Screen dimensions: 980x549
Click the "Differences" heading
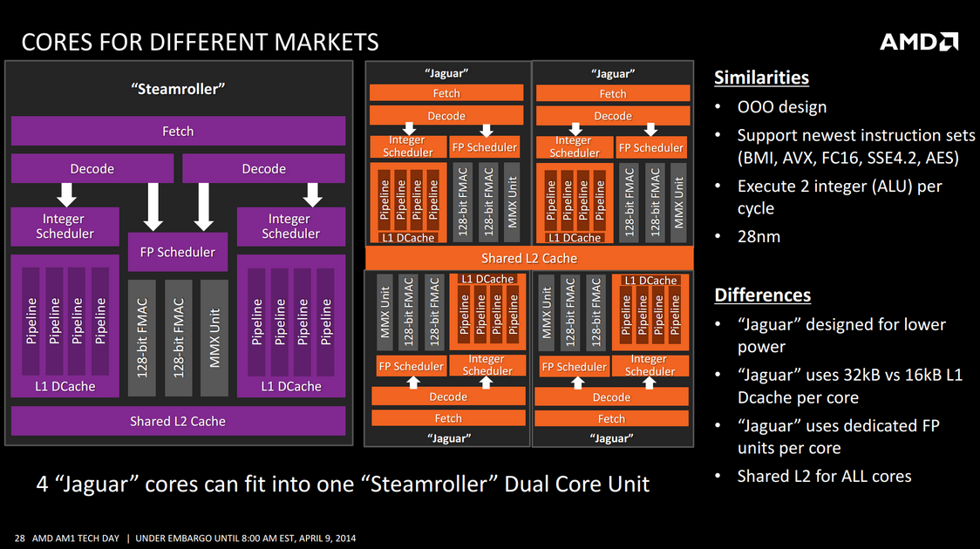(763, 295)
